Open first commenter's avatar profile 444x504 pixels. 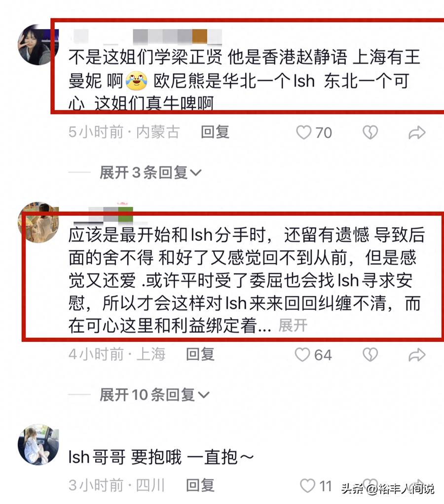tap(38, 45)
